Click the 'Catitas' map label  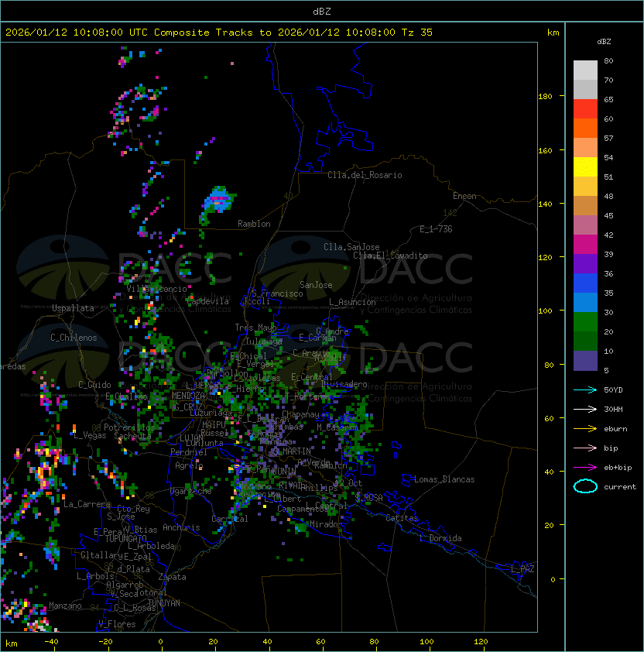tap(402, 518)
